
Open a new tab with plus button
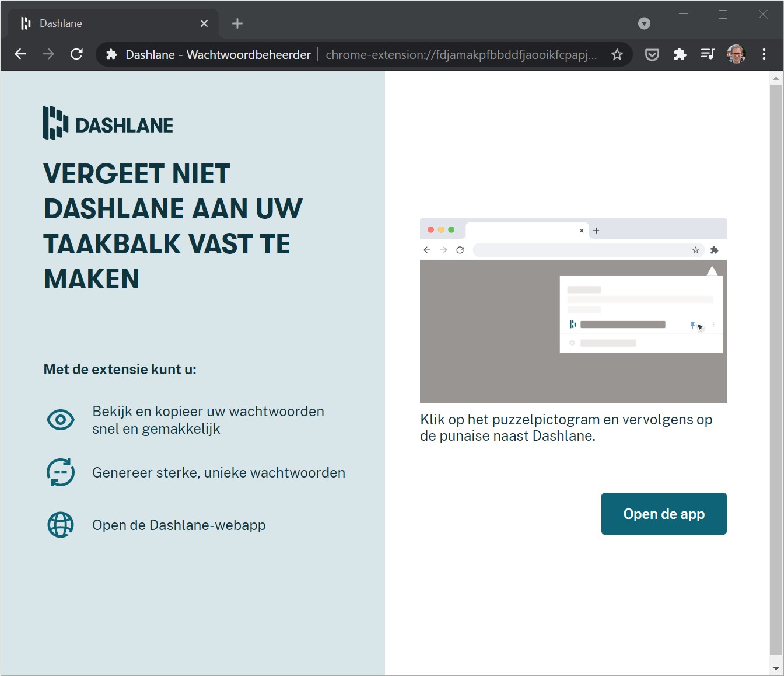pyautogui.click(x=237, y=23)
